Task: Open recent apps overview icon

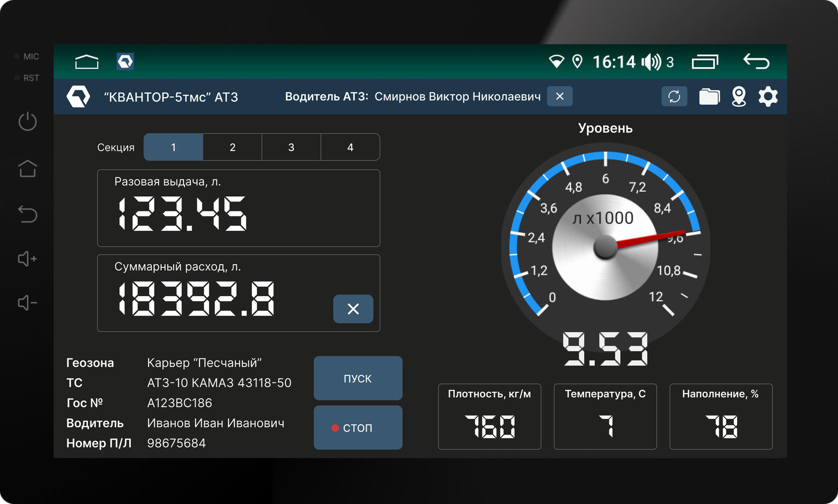Action: click(705, 62)
